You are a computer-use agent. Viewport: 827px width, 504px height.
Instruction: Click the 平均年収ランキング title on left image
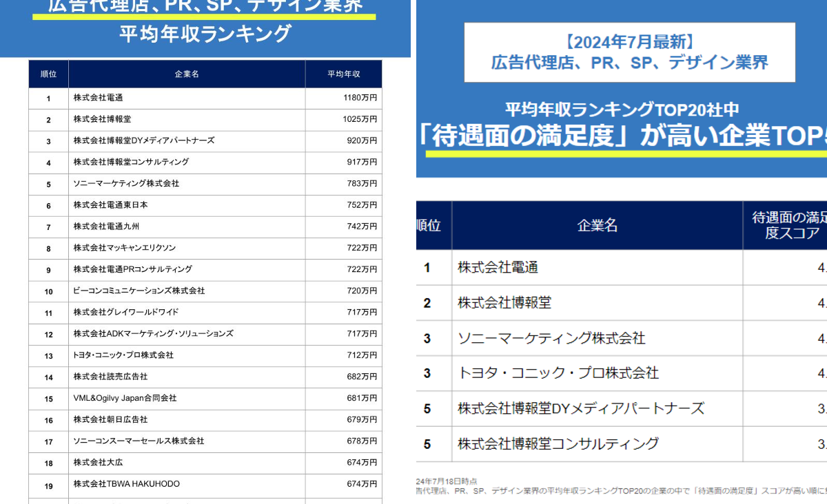pos(205,34)
